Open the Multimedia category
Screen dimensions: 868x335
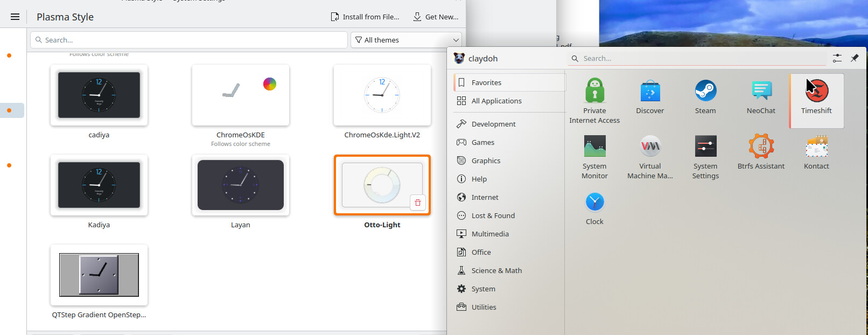pos(490,234)
